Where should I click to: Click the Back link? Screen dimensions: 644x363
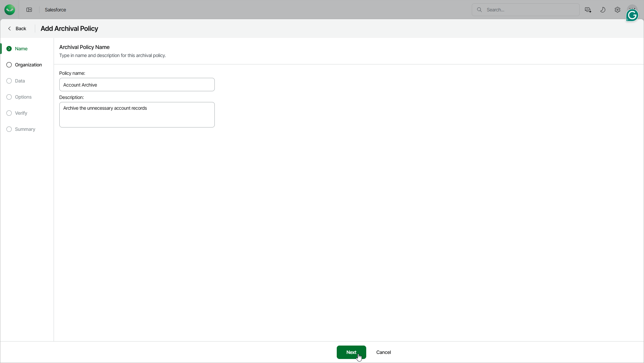pos(21,29)
